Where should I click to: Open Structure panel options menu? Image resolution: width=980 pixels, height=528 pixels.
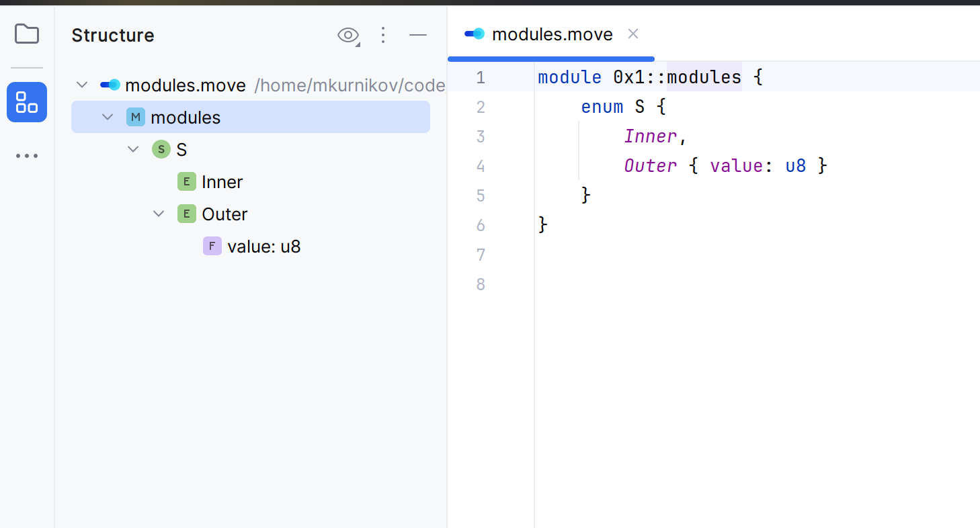[383, 35]
